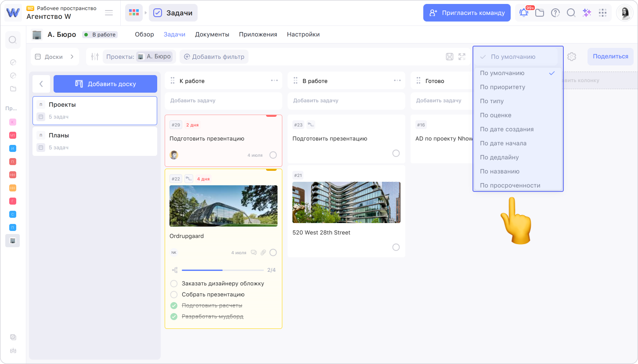
Task: Open the folder icon in left sidebar
Action: [x=13, y=89]
